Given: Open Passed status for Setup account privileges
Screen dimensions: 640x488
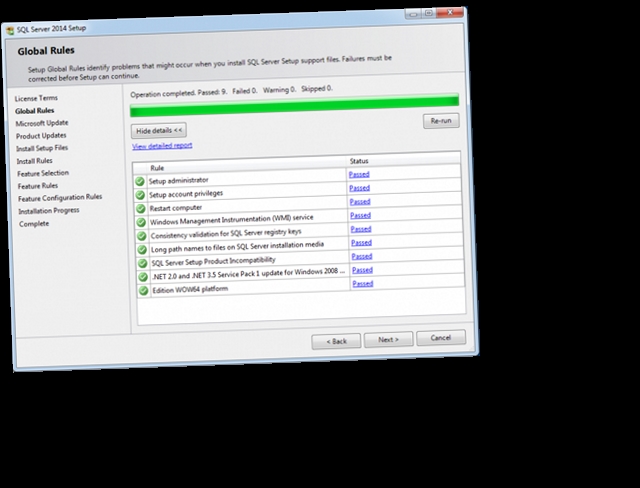Looking at the screenshot, I should (x=360, y=188).
